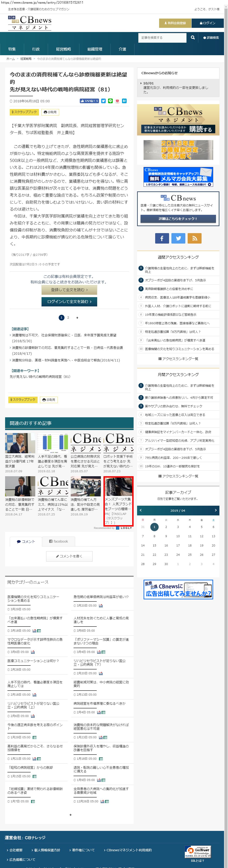Viewport: 228px width, 868px height.
Task: Open the 経営戦略 navigation menu
Action: [x=63, y=49]
